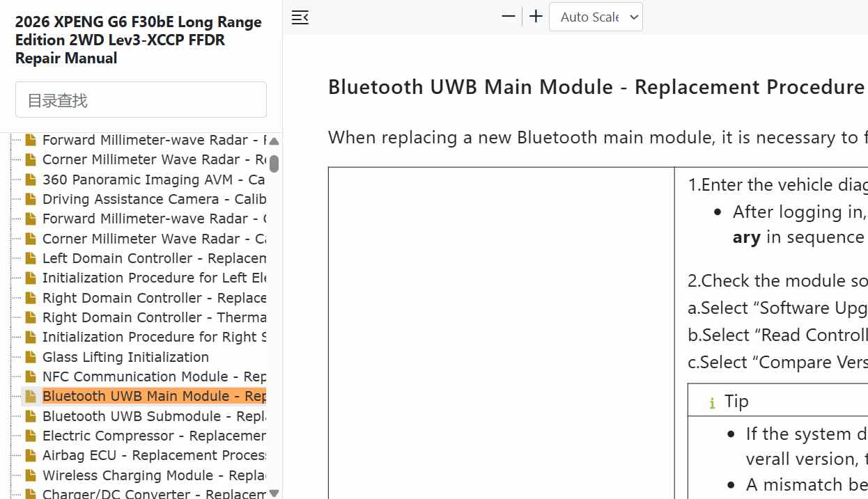Image resolution: width=868 pixels, height=499 pixels.
Task: Click step text '1.Enter the vehicle diag'
Action: (x=777, y=184)
